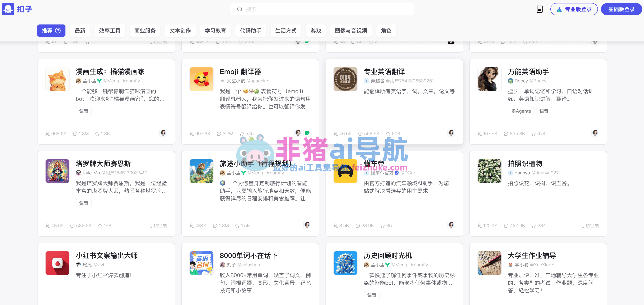Click the 多Agents tag on 万能英语助手 card
The width and height of the screenshot is (644, 305).
pos(521,111)
